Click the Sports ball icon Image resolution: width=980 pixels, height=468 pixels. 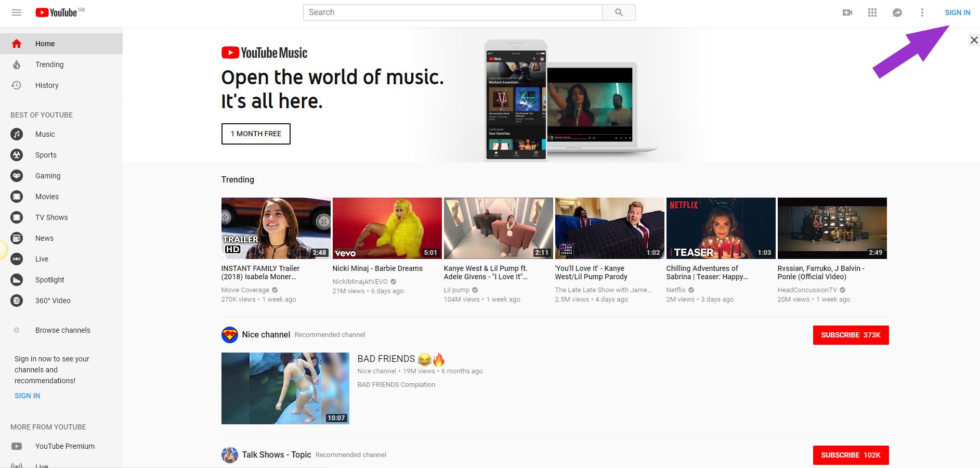pyautogui.click(x=17, y=155)
